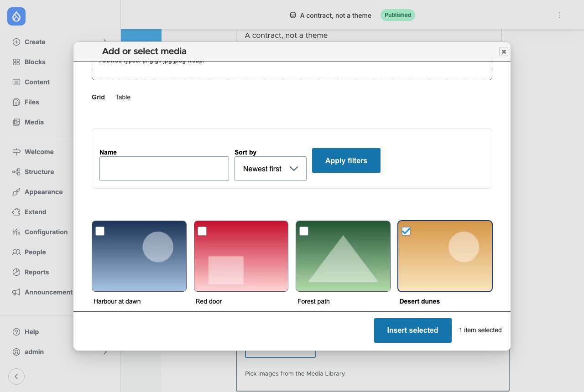The height and width of the screenshot is (392, 584).
Task: Click the Announcements megaphone icon
Action: pos(16,292)
